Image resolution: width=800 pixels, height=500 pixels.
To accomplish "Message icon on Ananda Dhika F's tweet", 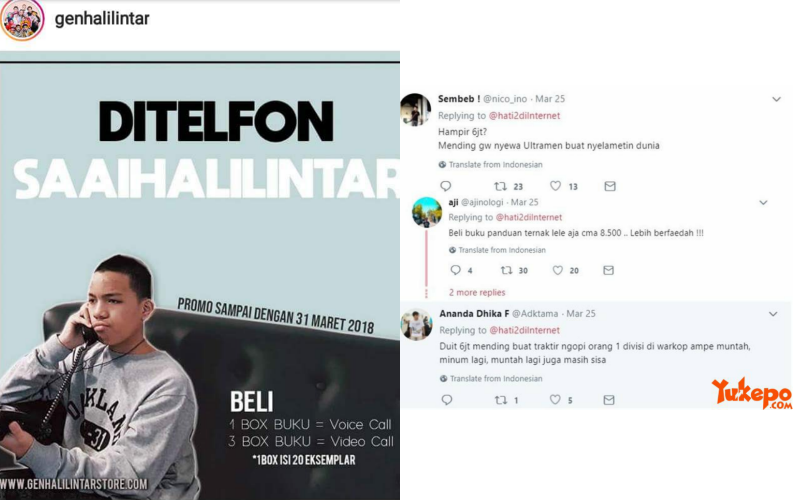I will [x=609, y=400].
